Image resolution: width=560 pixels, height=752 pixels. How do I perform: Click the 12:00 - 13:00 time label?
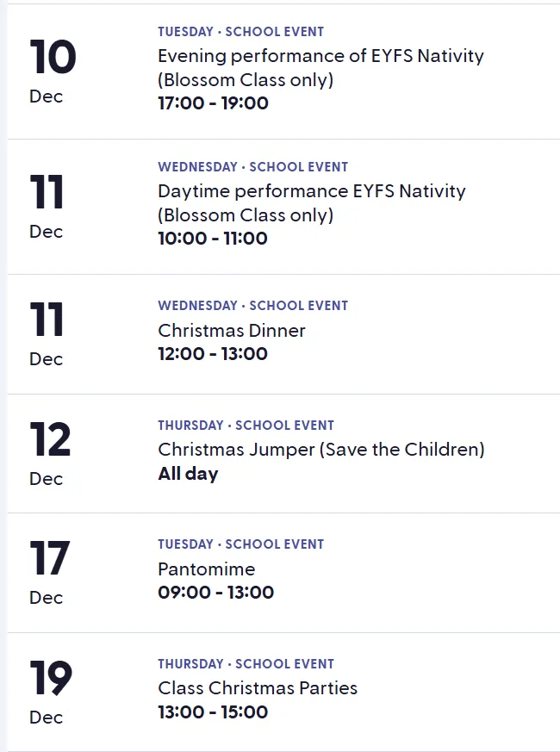[213, 354]
